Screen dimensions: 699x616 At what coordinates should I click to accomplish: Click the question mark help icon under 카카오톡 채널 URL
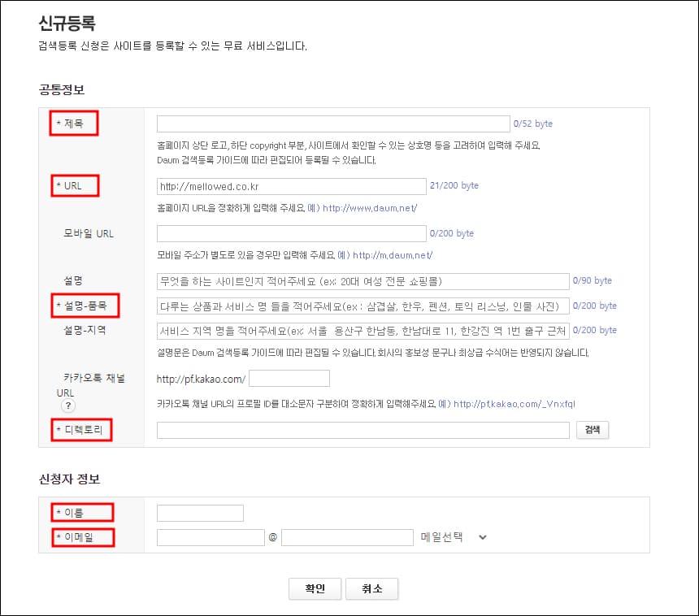coord(68,405)
